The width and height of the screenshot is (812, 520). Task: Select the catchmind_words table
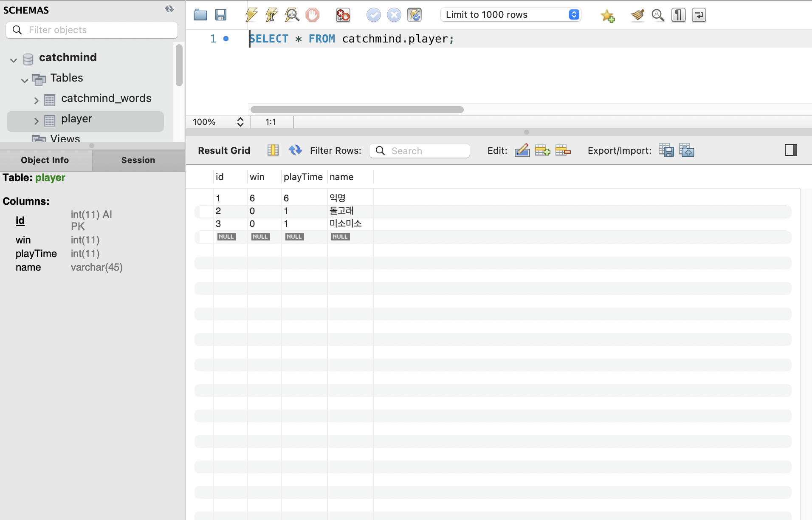[x=106, y=99]
